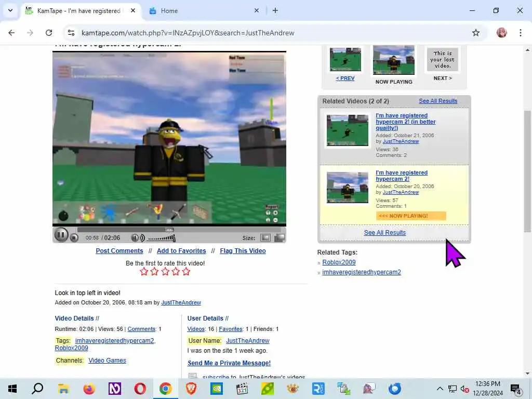Click Add to Favorites link
The image size is (532, 399).
pos(181,251)
